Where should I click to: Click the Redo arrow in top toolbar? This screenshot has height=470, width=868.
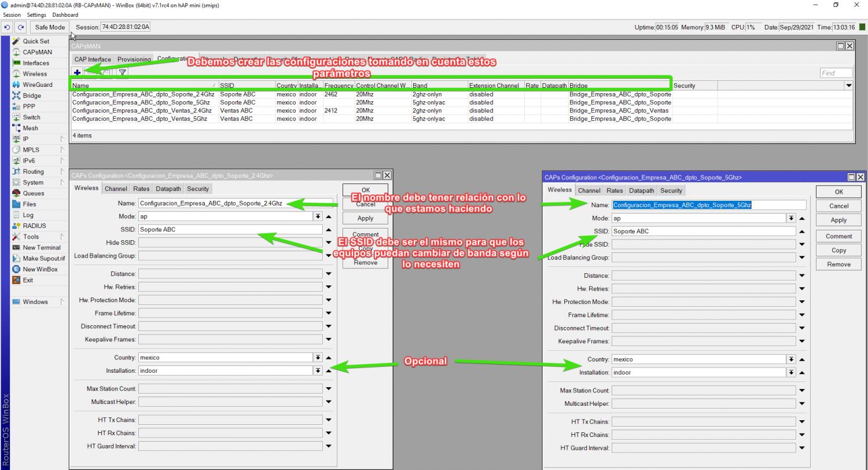pos(21,27)
